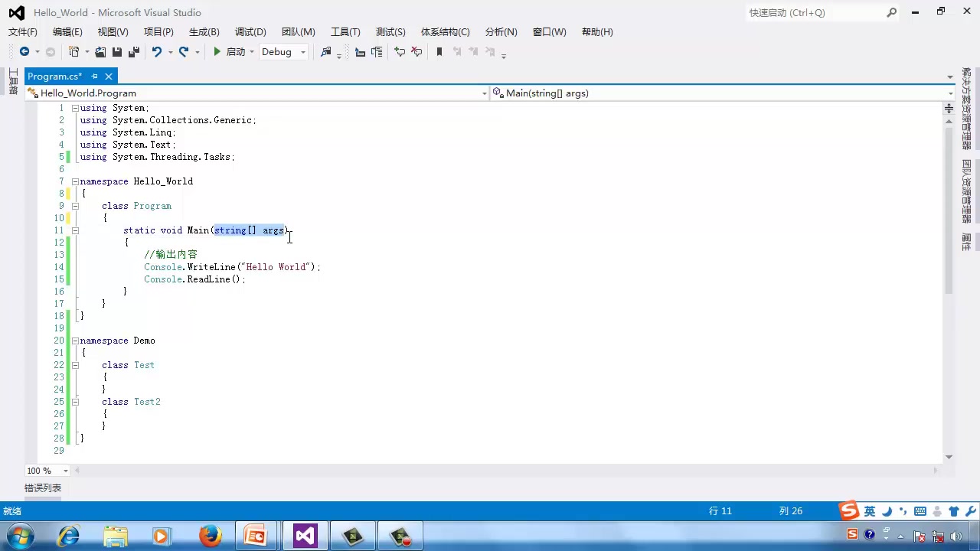Open Sogou settings wrench icon
Screen dimensions: 980x551
click(971, 511)
